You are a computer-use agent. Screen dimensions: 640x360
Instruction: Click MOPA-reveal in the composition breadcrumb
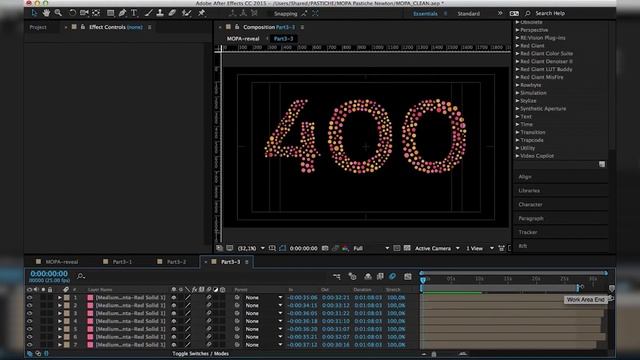tap(243, 39)
